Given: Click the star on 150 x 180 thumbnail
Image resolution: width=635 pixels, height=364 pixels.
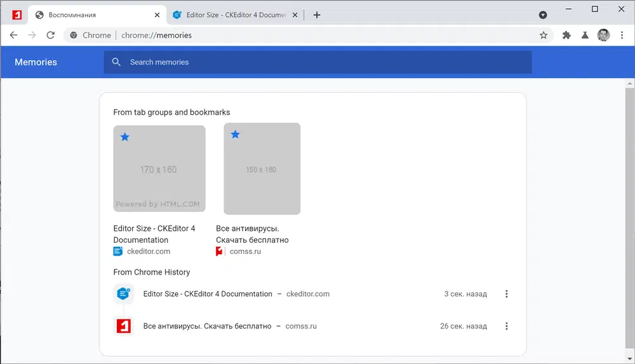Looking at the screenshot, I should pyautogui.click(x=236, y=134).
